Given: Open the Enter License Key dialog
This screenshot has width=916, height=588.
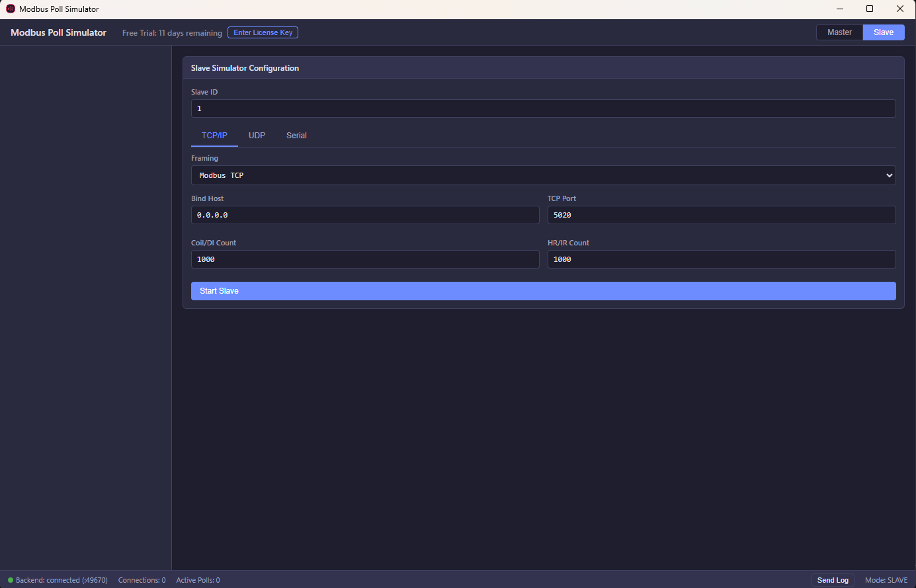Looking at the screenshot, I should click(263, 32).
